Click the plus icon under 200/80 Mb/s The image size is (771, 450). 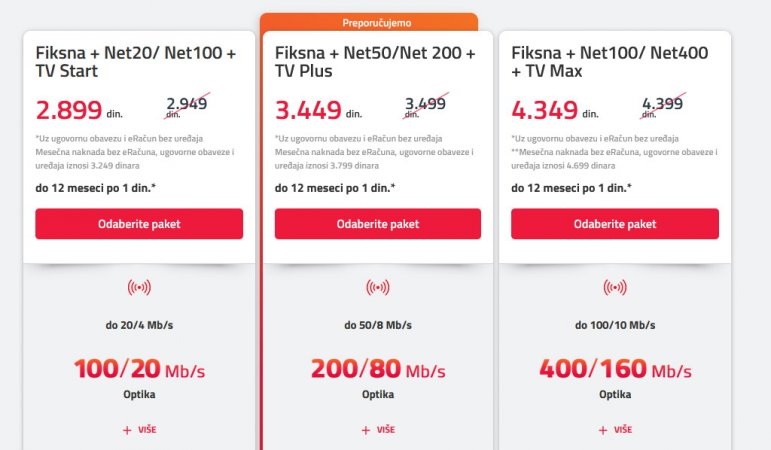click(x=365, y=430)
